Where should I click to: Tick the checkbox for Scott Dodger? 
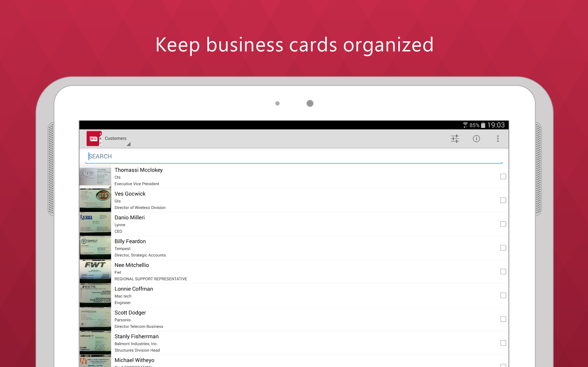503,319
